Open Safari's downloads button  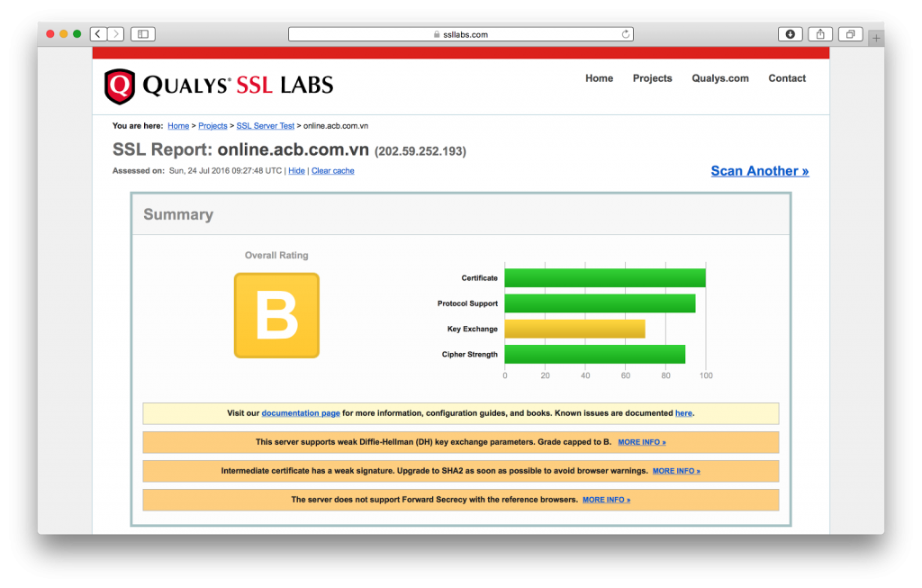pyautogui.click(x=791, y=34)
